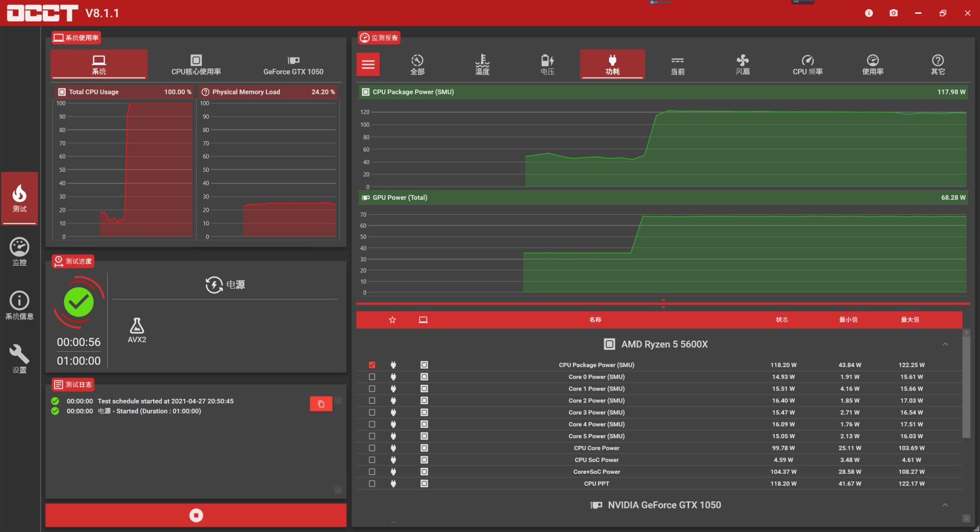Enable the CPU PPT checkbox
The image size is (980, 532).
pos(372,484)
